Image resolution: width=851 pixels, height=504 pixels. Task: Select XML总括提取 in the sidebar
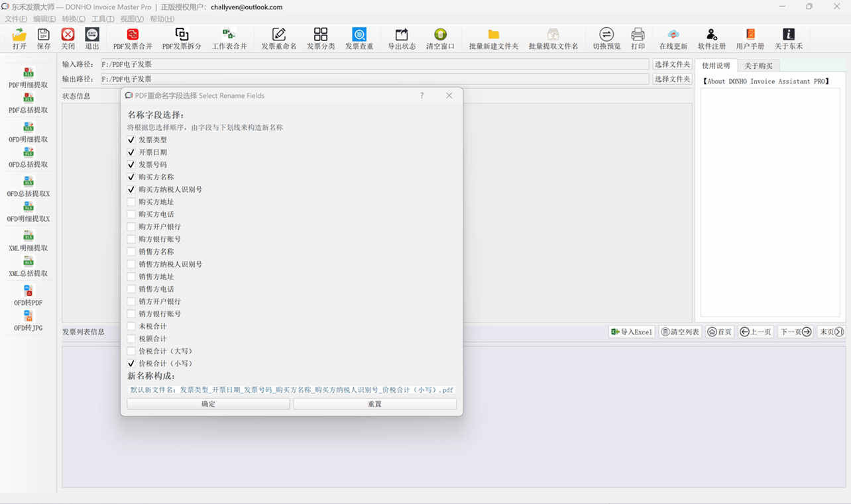point(28,266)
